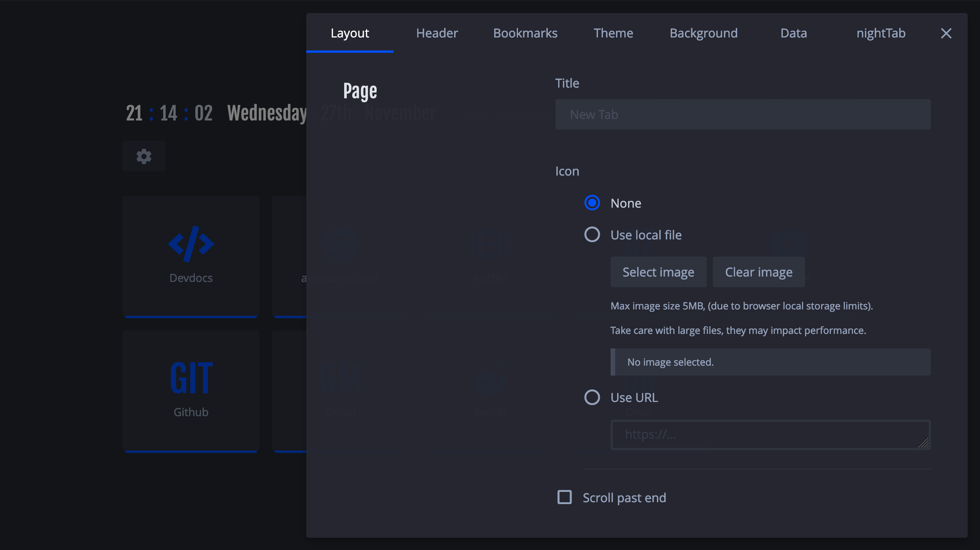Open the Devdocs bookmark tile
This screenshot has height=550, width=980.
tap(191, 257)
